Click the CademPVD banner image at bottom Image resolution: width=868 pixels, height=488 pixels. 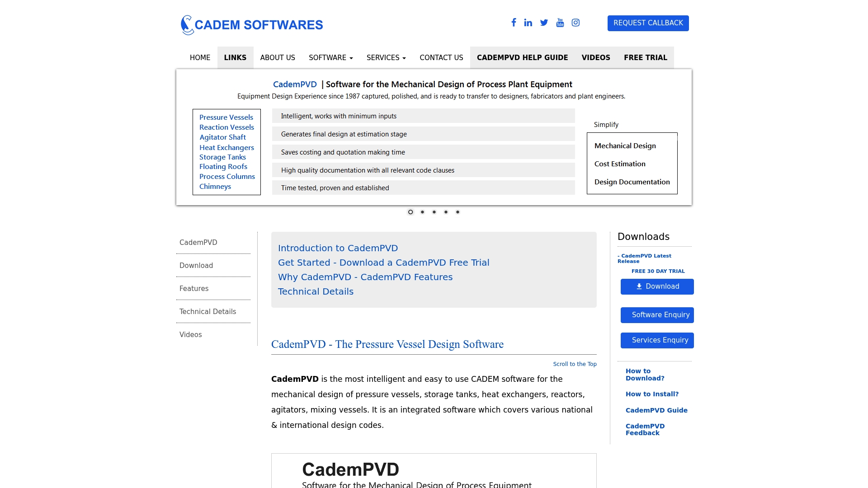[x=434, y=471]
